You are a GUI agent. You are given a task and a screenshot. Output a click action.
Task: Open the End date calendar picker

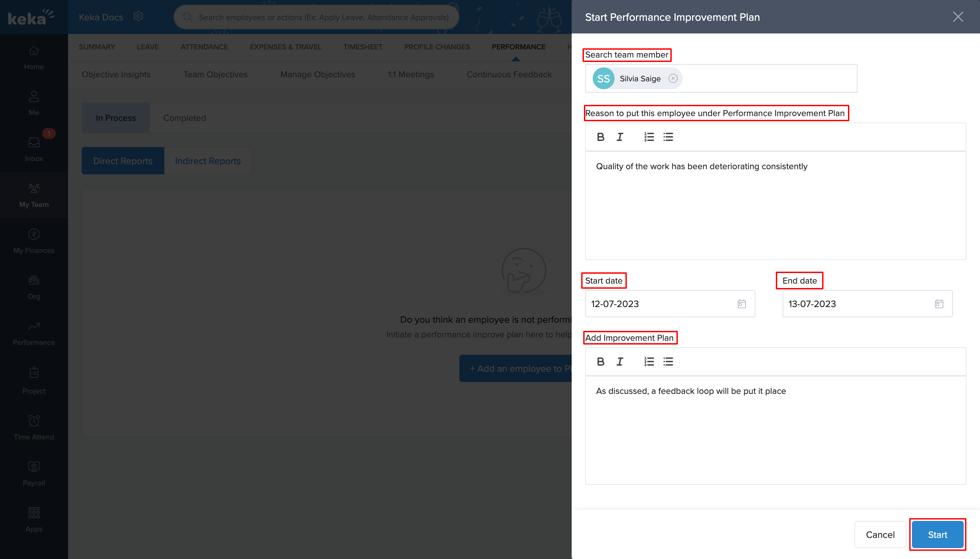[939, 304]
